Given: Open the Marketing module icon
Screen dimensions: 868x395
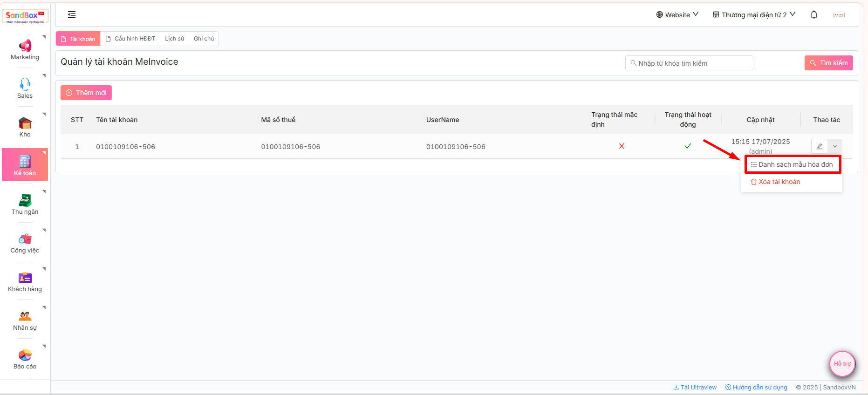Looking at the screenshot, I should pyautogui.click(x=25, y=46).
